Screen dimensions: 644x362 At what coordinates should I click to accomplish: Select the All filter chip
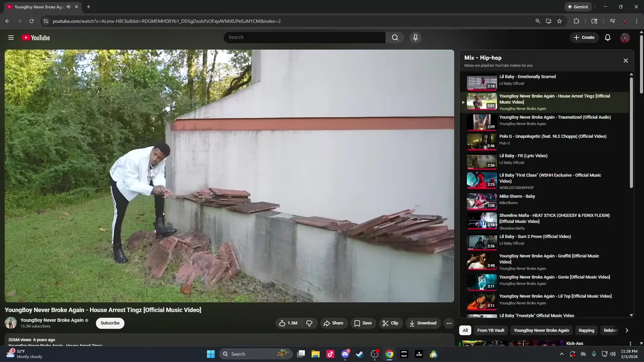[x=465, y=330]
